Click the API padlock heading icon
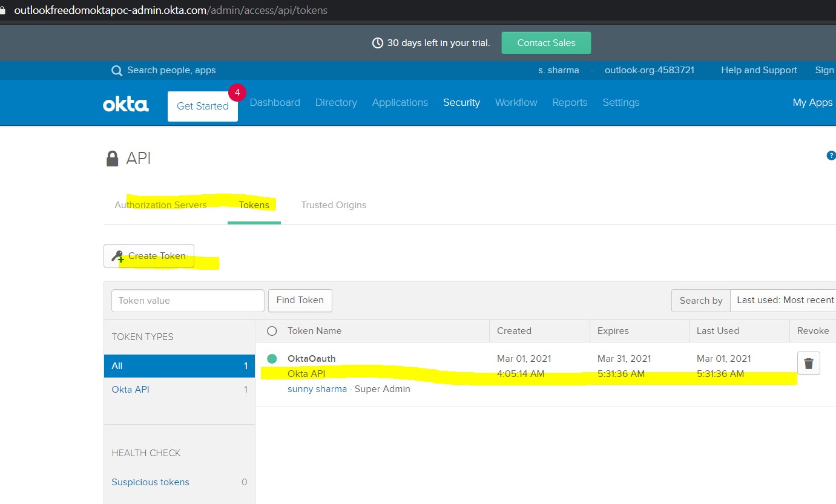Screen dimensions: 836x504 click(112, 159)
